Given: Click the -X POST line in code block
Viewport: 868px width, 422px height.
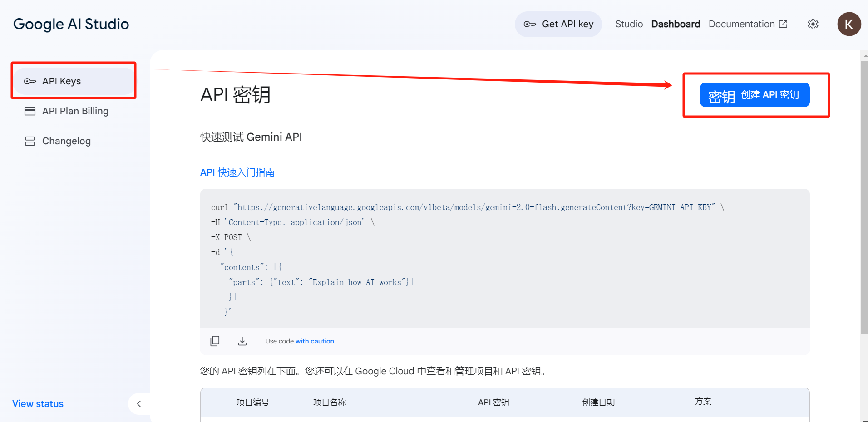Looking at the screenshot, I should click(x=231, y=237).
